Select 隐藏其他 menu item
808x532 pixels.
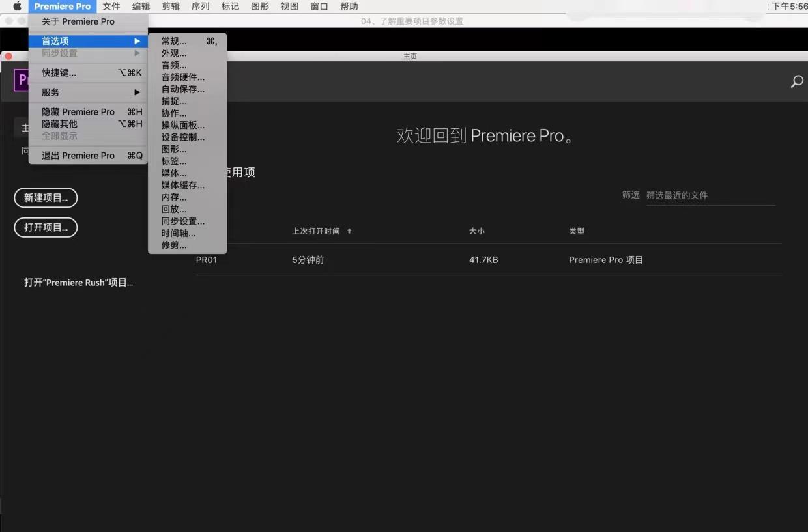pos(88,124)
